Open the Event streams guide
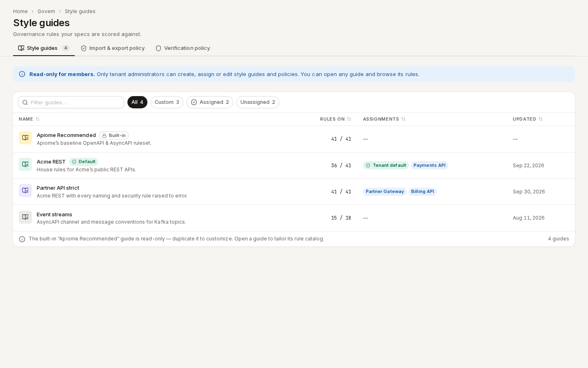The width and height of the screenshot is (588, 368). tap(54, 215)
